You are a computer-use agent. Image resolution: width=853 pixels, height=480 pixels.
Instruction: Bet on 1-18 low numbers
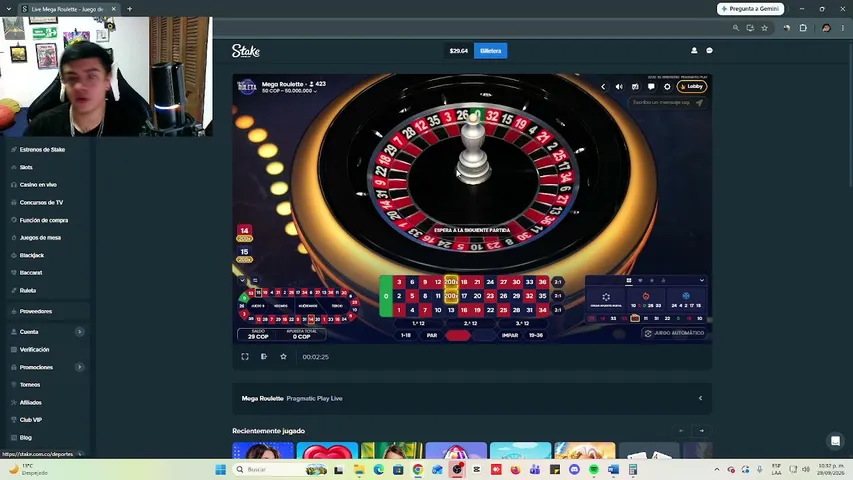point(406,335)
